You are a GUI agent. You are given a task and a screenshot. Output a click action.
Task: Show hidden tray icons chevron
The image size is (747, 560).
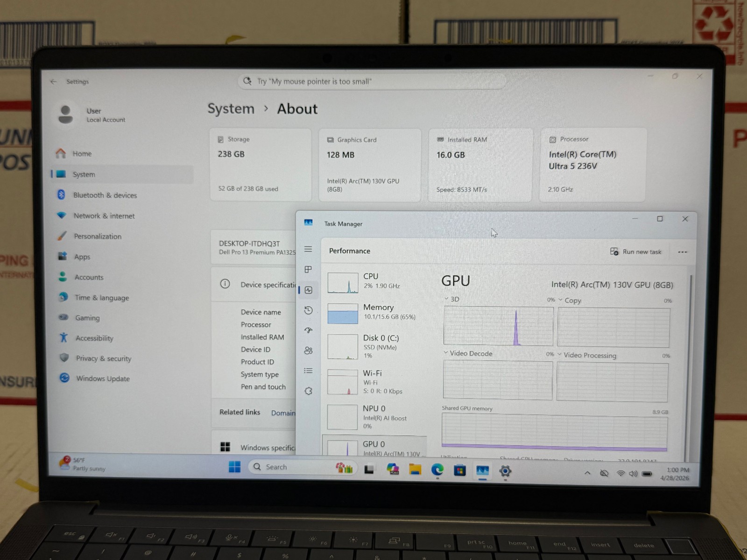[x=587, y=473]
